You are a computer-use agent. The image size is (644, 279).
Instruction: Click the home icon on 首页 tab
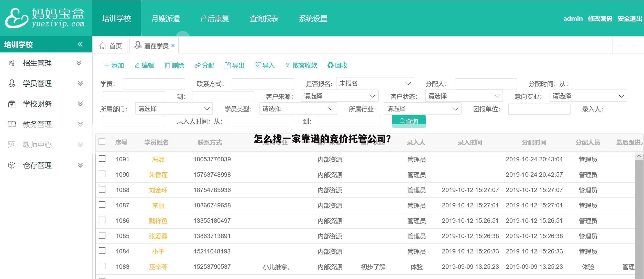click(x=103, y=46)
